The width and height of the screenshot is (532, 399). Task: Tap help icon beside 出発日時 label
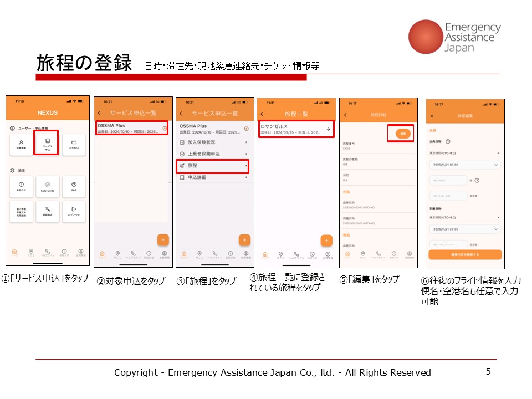[448, 142]
